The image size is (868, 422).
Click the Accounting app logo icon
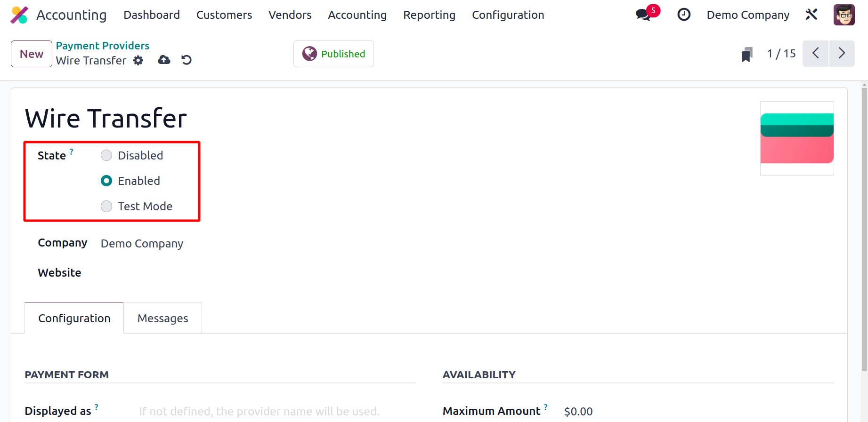point(19,15)
